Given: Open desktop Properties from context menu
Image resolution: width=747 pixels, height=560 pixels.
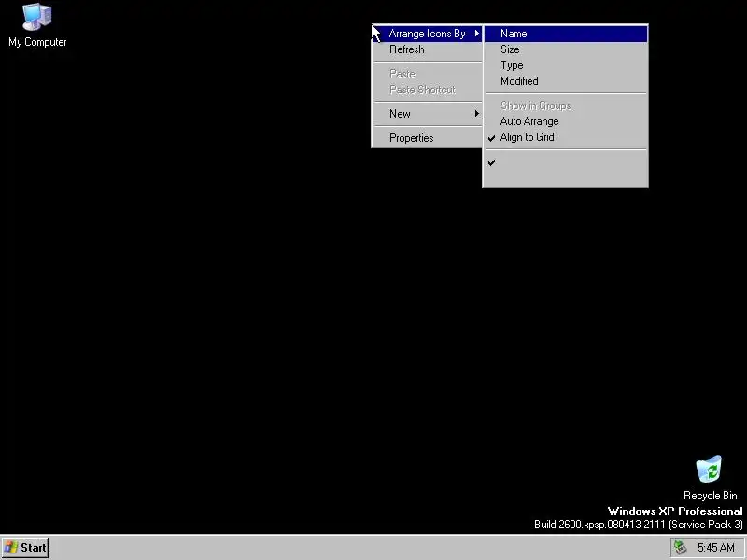Looking at the screenshot, I should click(427, 138).
